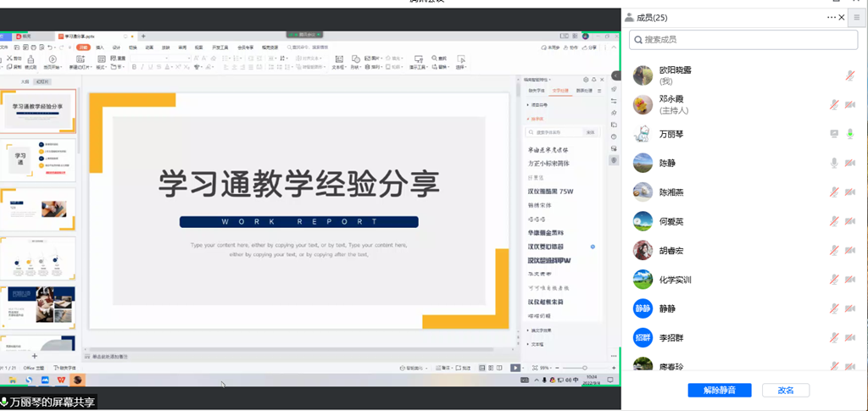868x411 pixels.
Task: Click the Save icon in WPS quick toolbar
Action: 17,47
